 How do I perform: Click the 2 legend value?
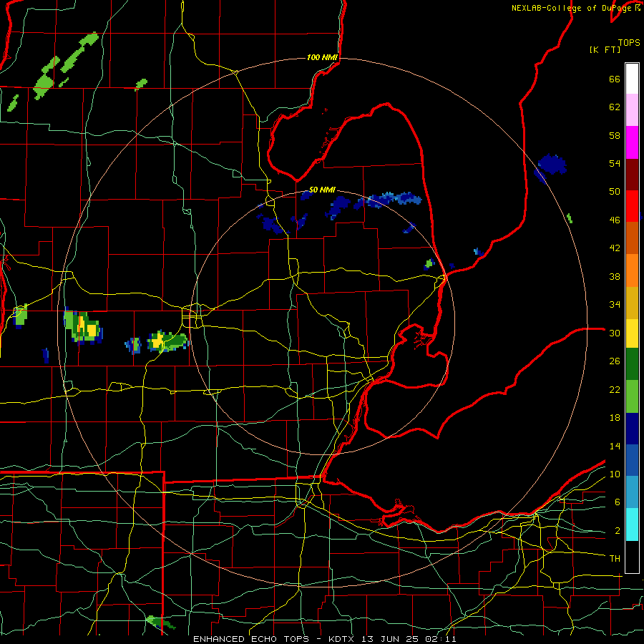[x=618, y=530]
